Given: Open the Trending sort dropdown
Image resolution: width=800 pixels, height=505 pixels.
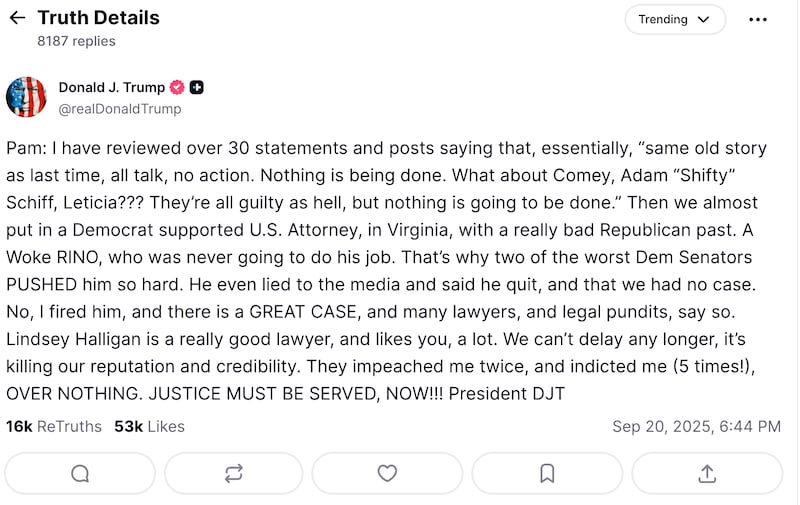Looking at the screenshot, I should pyautogui.click(x=675, y=19).
